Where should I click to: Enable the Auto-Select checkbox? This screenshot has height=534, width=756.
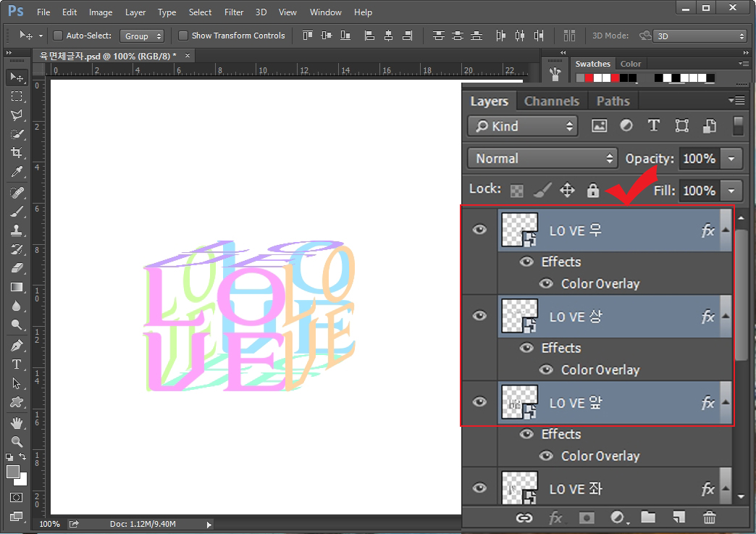pos(58,36)
